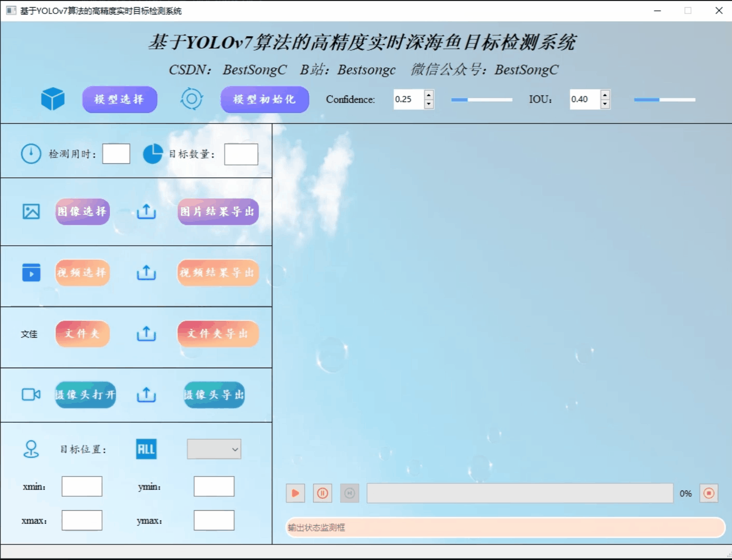Increase Confidence with the spinner up arrow
Image resolution: width=732 pixels, height=560 pixels.
[429, 94]
